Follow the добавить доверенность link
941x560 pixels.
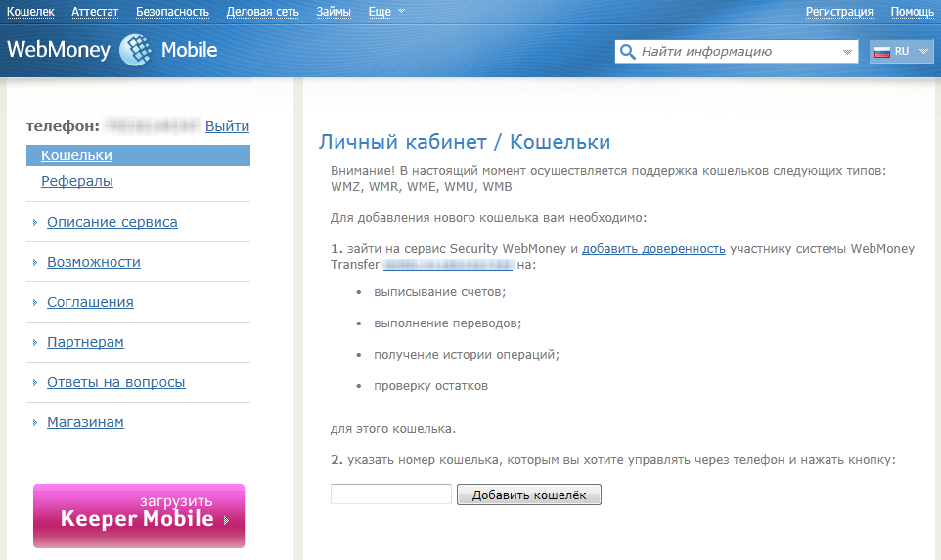[653, 249]
